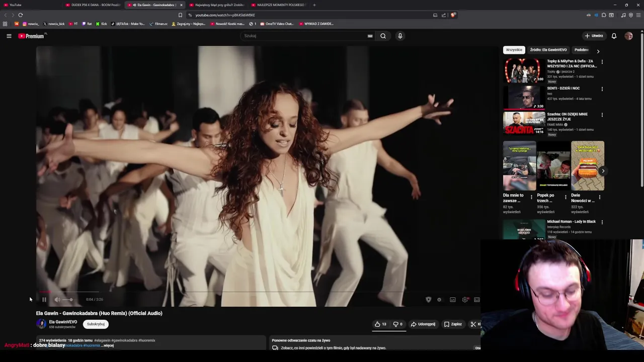Expand the description with ...więcej

(108, 345)
